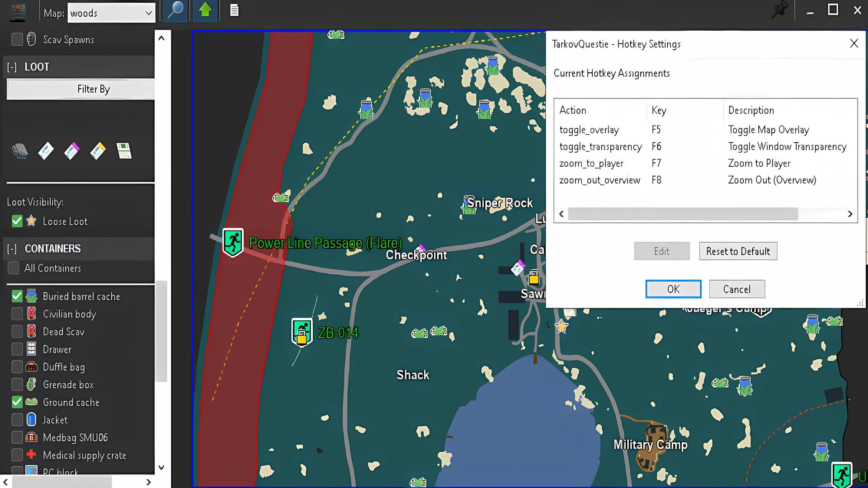Enable the Civilian body checkbox
Screen dimensions: 868x488
pos(17,314)
